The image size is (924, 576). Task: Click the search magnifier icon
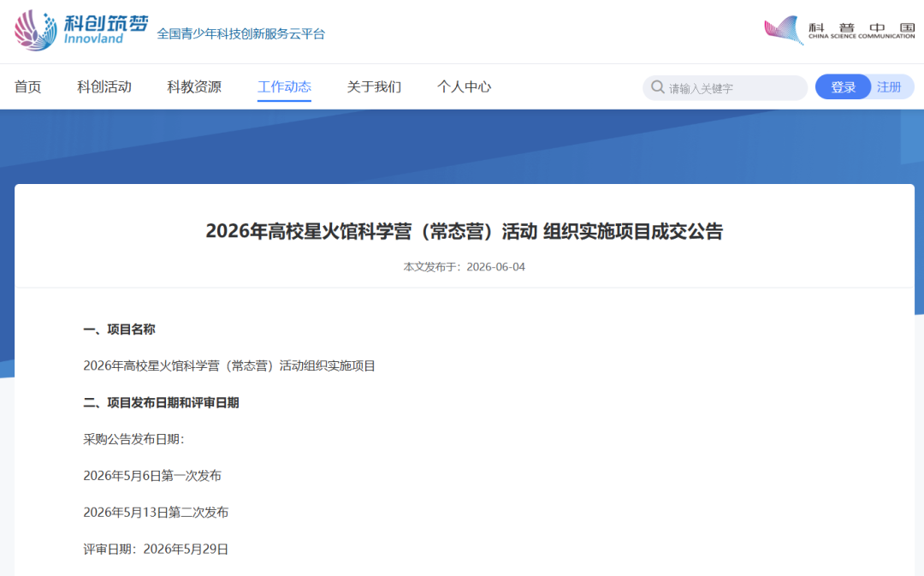pos(657,87)
